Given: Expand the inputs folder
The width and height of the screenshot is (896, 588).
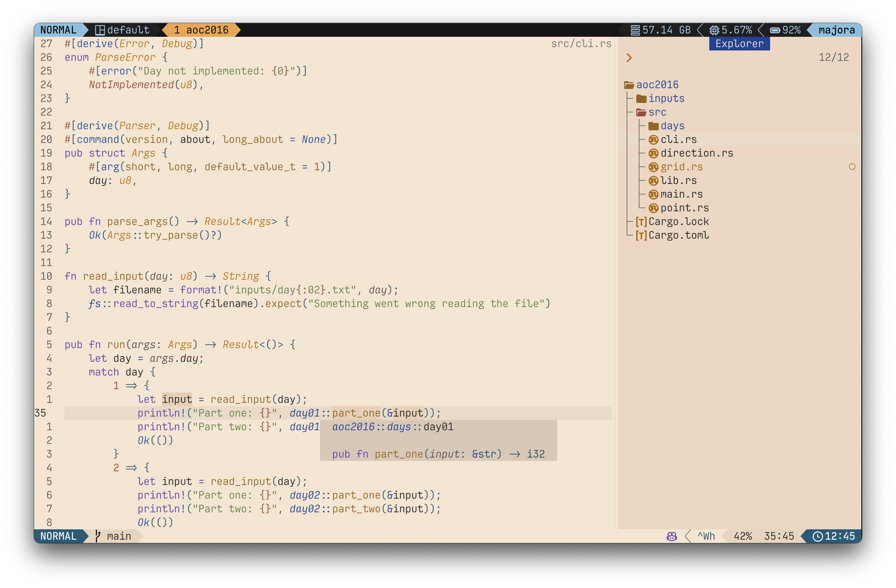Looking at the screenshot, I should coord(666,99).
